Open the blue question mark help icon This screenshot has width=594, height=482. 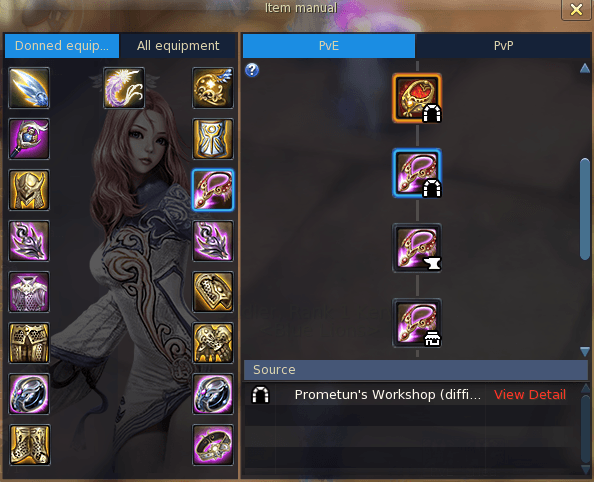(x=252, y=70)
